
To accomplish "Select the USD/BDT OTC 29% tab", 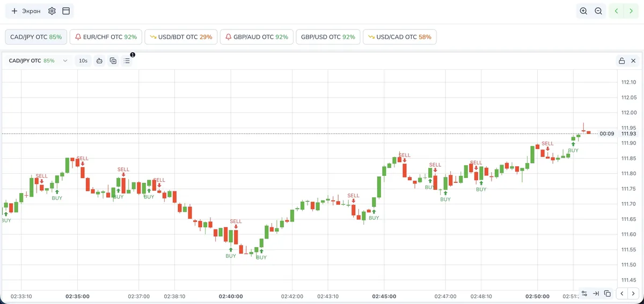I will coord(181,37).
